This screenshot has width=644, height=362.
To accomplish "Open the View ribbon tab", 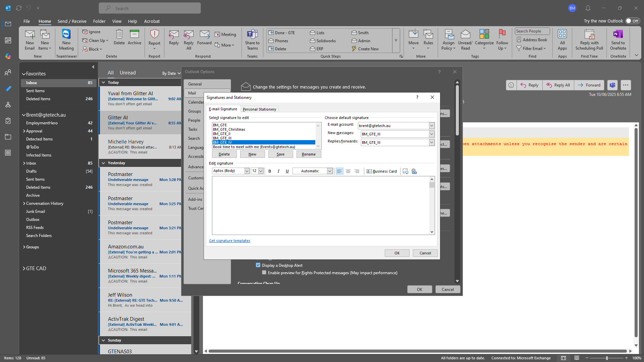I will click(117, 21).
